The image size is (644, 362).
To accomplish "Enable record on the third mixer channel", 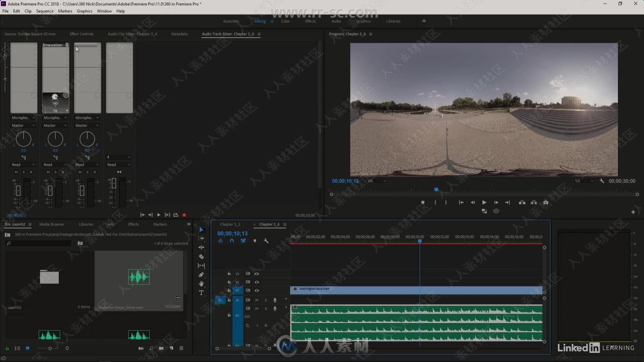I will 95,172.
